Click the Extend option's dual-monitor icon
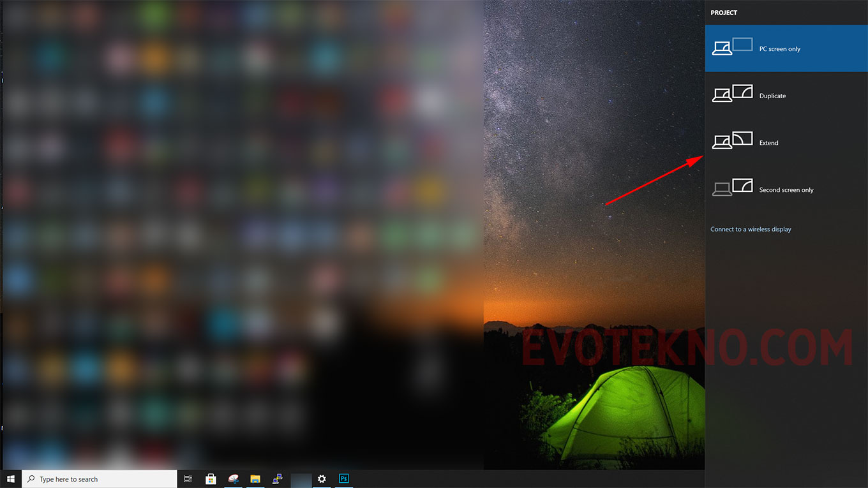 (x=732, y=140)
